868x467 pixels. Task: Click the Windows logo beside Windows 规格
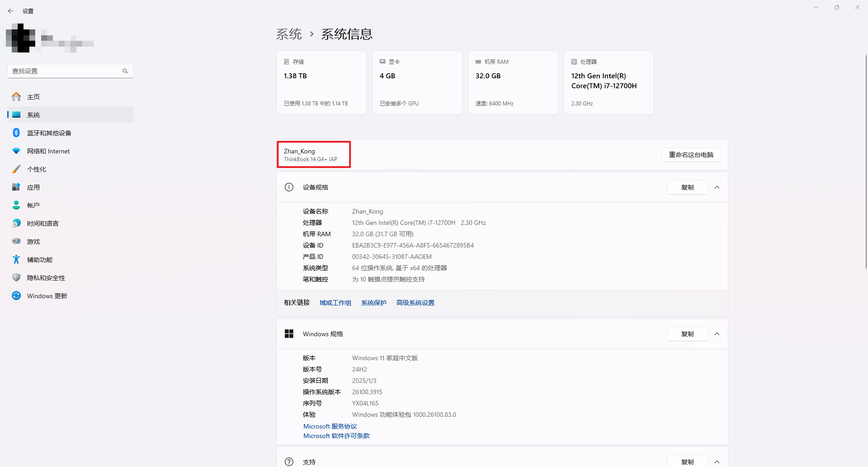289,334
